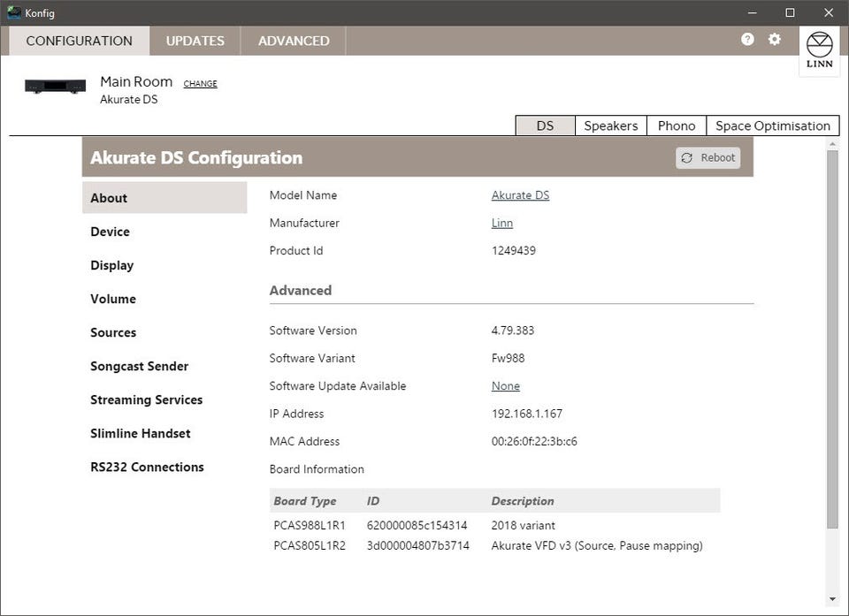Follow the Linn manufacturer link

coord(501,223)
